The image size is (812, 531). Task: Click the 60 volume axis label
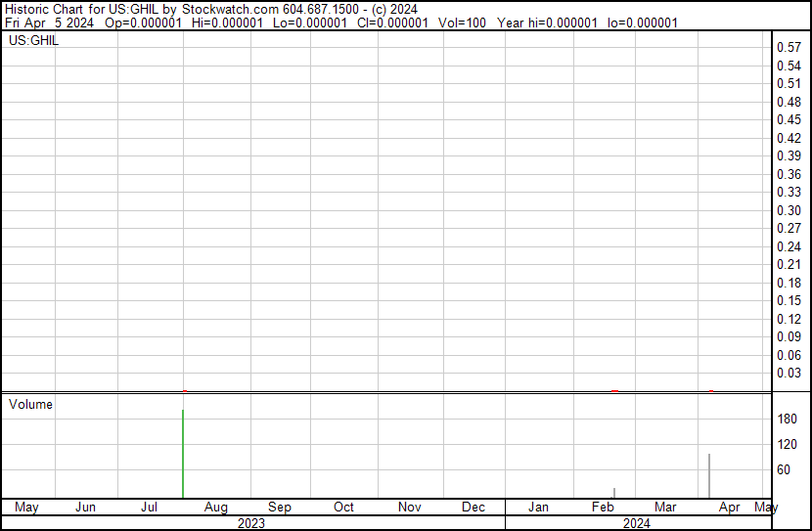pyautogui.click(x=784, y=469)
